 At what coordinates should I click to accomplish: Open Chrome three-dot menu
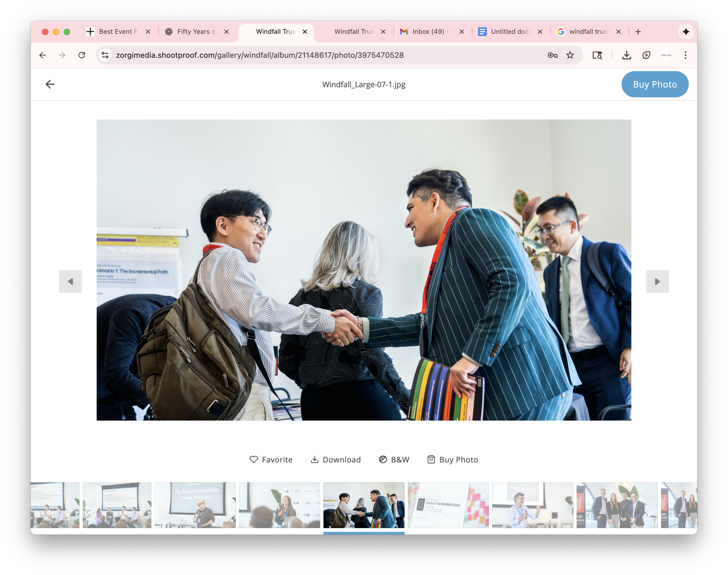[685, 55]
